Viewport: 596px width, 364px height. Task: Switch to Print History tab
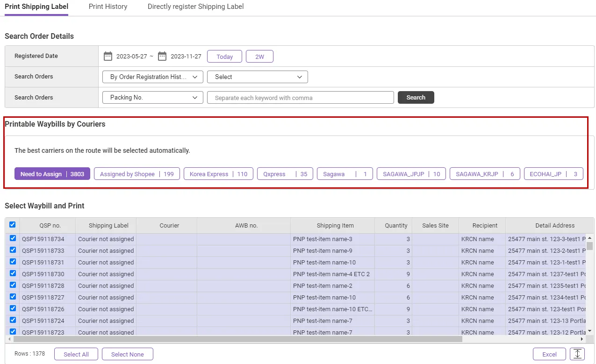108,7
